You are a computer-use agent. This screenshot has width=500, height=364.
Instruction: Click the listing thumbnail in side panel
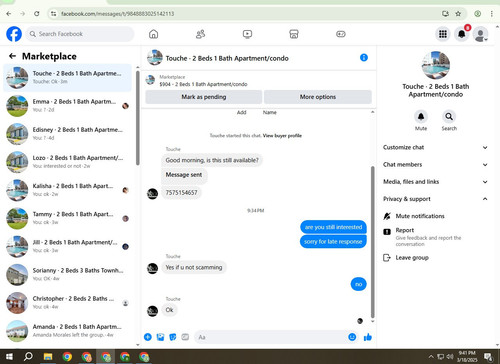click(436, 65)
